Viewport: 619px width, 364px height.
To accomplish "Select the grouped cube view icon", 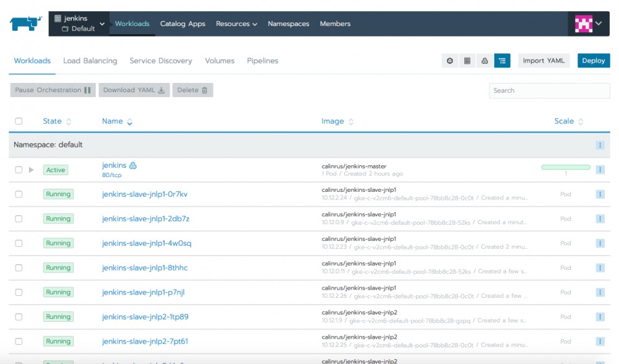I will tap(450, 60).
